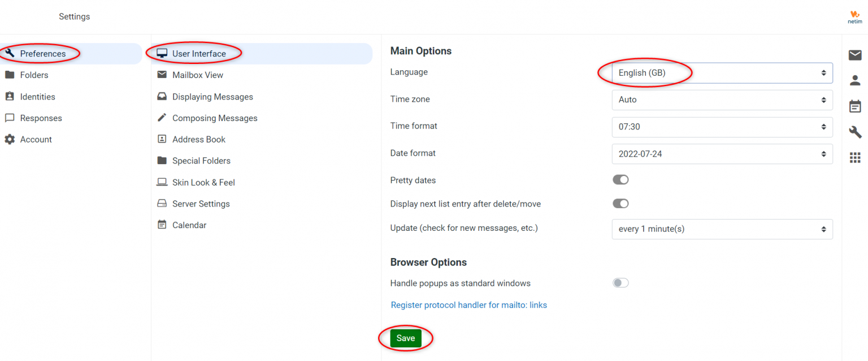This screenshot has width=868, height=361.
Task: Disable the Pretty dates toggle
Action: click(620, 179)
